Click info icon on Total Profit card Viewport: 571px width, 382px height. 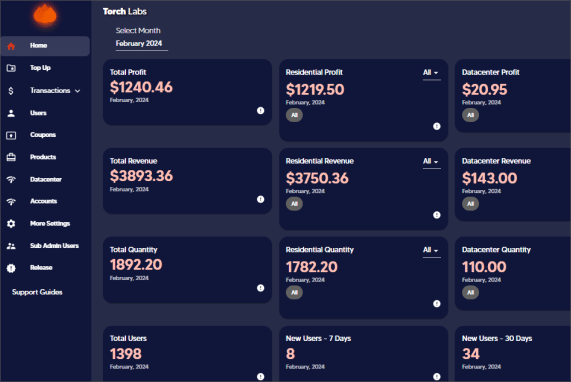(260, 110)
